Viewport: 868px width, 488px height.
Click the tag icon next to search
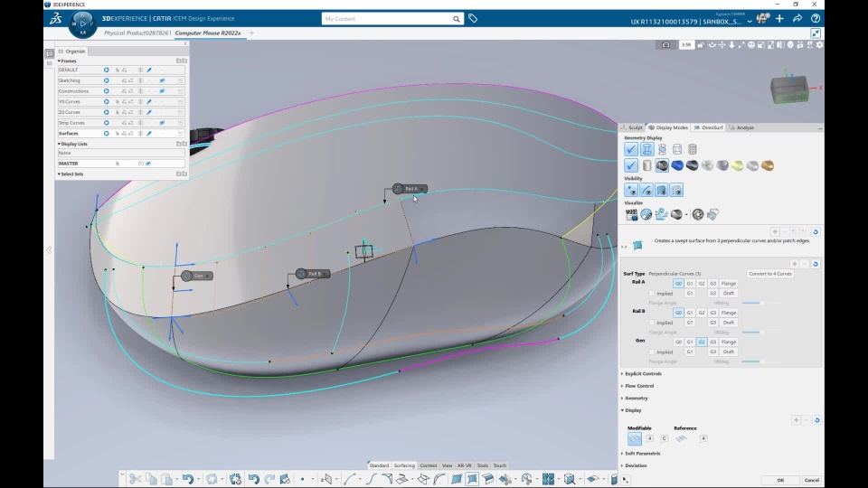473,19
